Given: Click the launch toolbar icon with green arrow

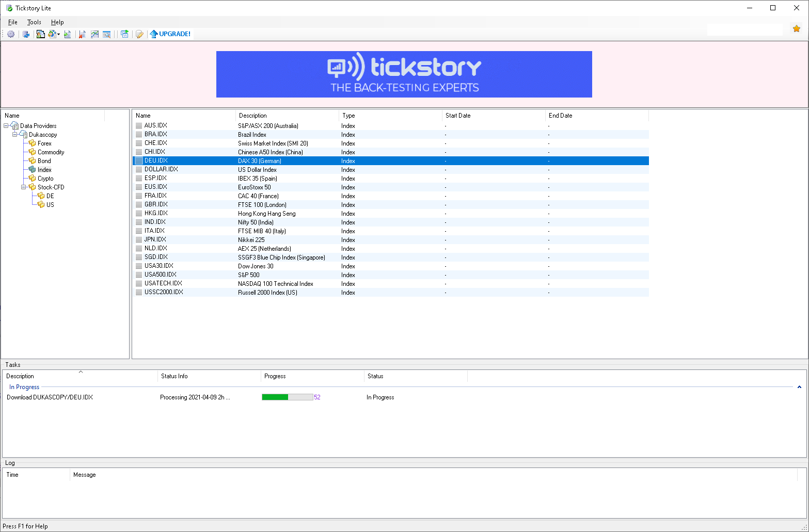Looking at the screenshot, I should click(x=124, y=34).
